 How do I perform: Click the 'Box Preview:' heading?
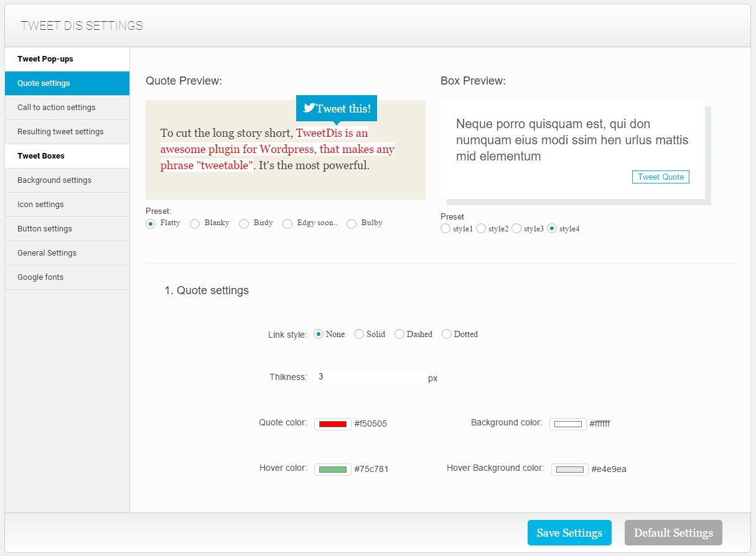pyautogui.click(x=473, y=81)
